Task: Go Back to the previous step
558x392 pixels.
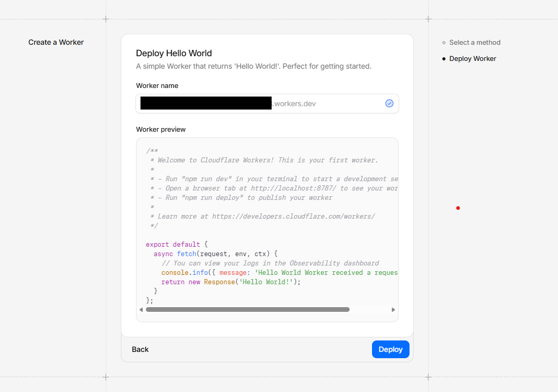Action: click(140, 349)
